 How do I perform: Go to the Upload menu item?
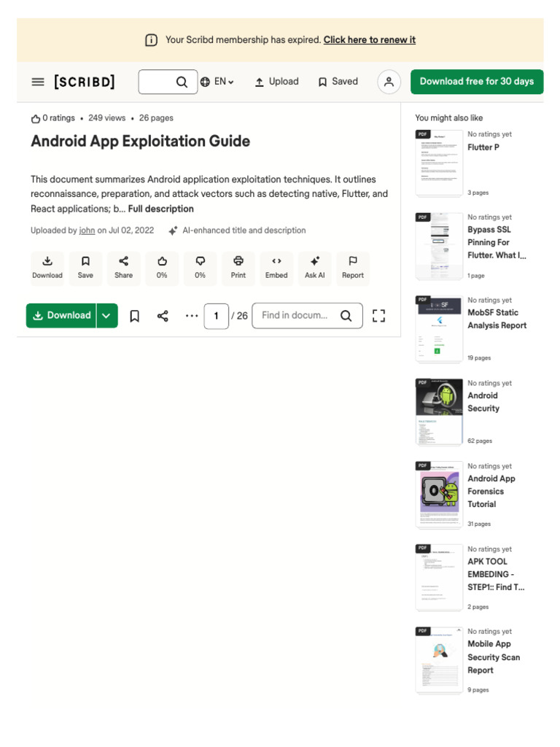coord(276,82)
